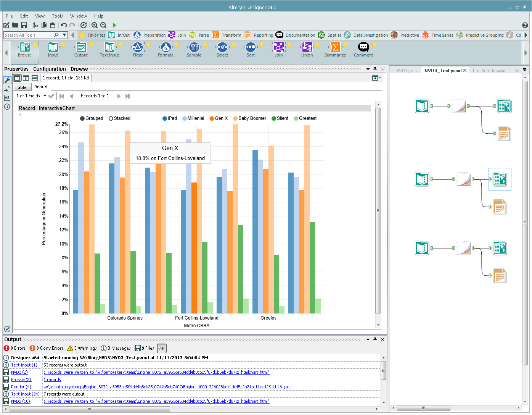Select the Formula tool icon
Viewport: 532px width, 415px height.
pos(166,47)
